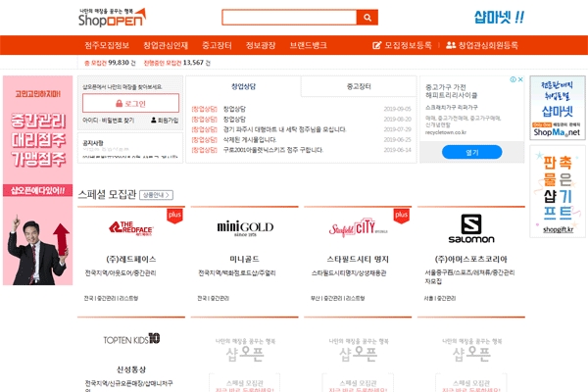
Task: Click the people icon beside 창업관심회원등록
Action: click(x=451, y=45)
